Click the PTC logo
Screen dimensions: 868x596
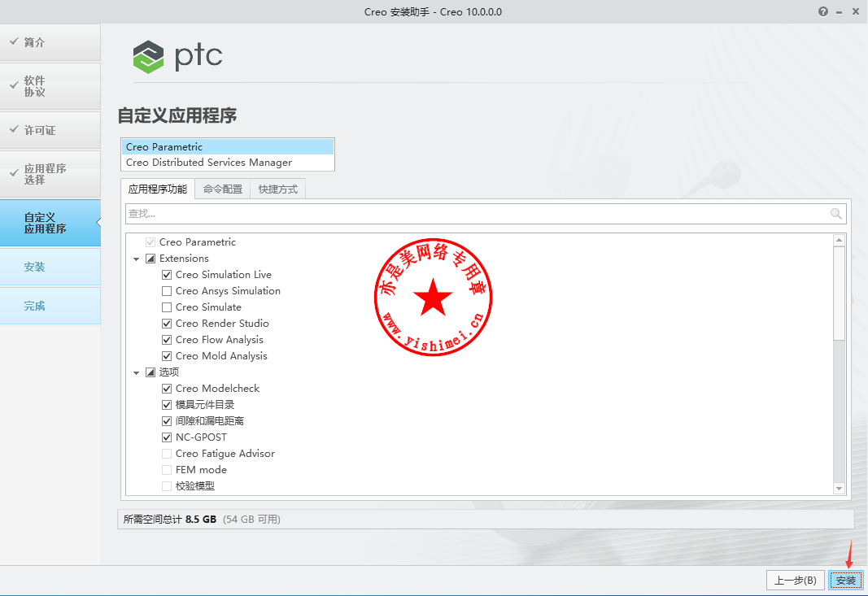[177, 56]
